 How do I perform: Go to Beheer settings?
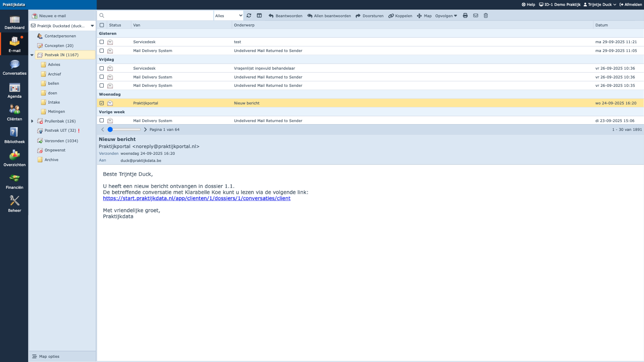(x=14, y=204)
